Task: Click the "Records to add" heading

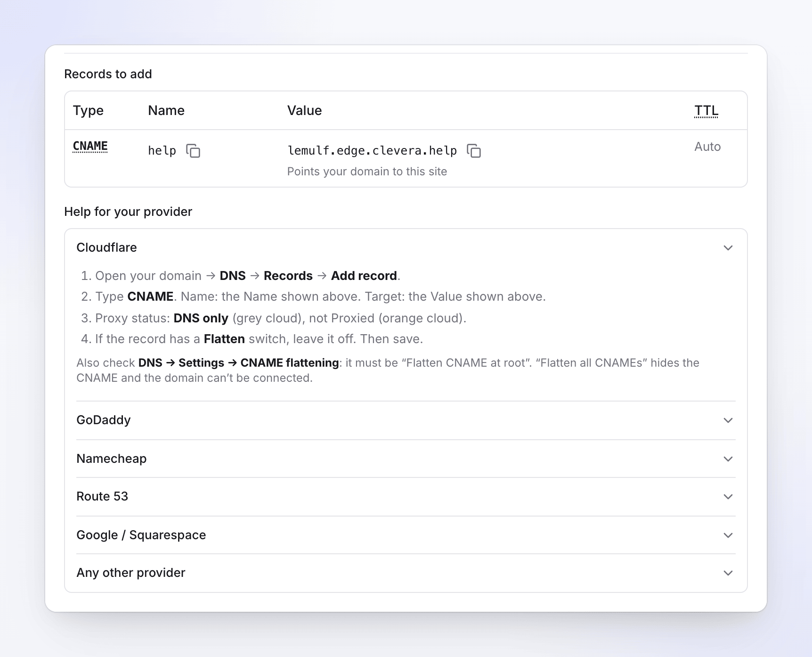Action: click(x=108, y=74)
